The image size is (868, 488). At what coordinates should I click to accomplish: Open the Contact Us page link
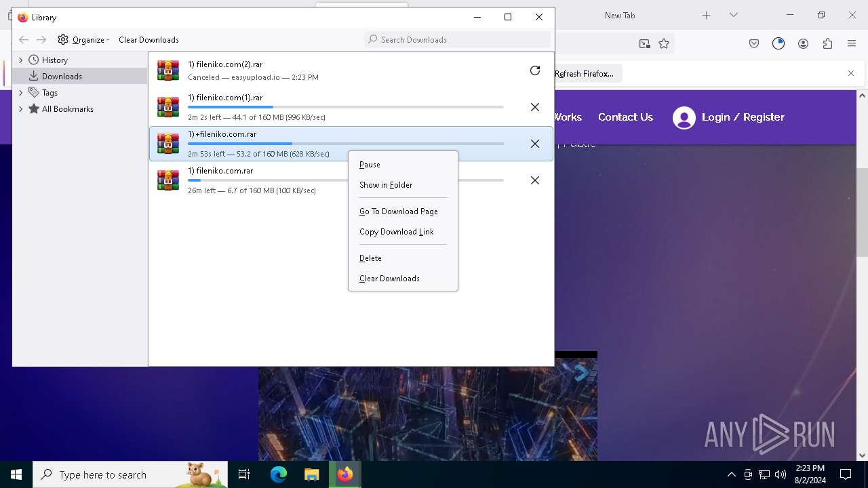625,117
